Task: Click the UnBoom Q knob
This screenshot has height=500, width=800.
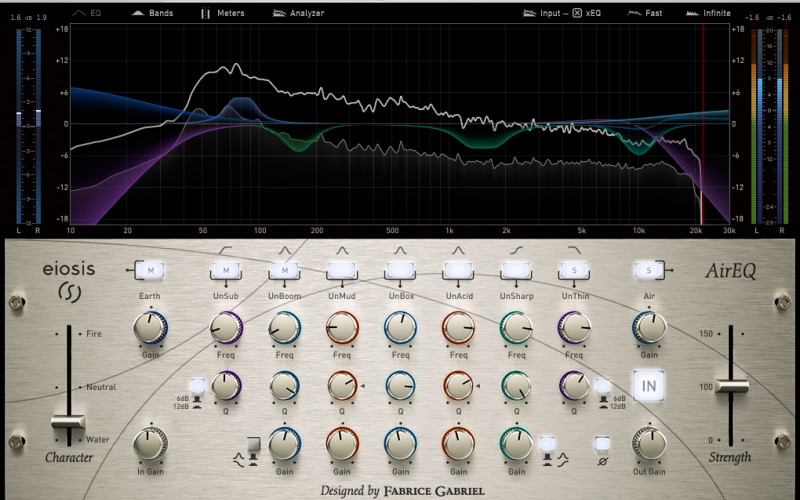Action: (285, 386)
